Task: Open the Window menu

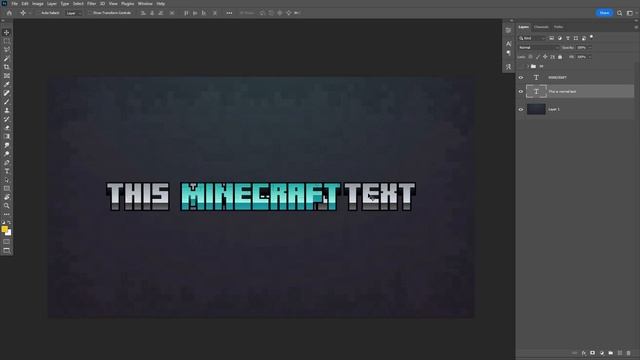Action: click(145, 4)
